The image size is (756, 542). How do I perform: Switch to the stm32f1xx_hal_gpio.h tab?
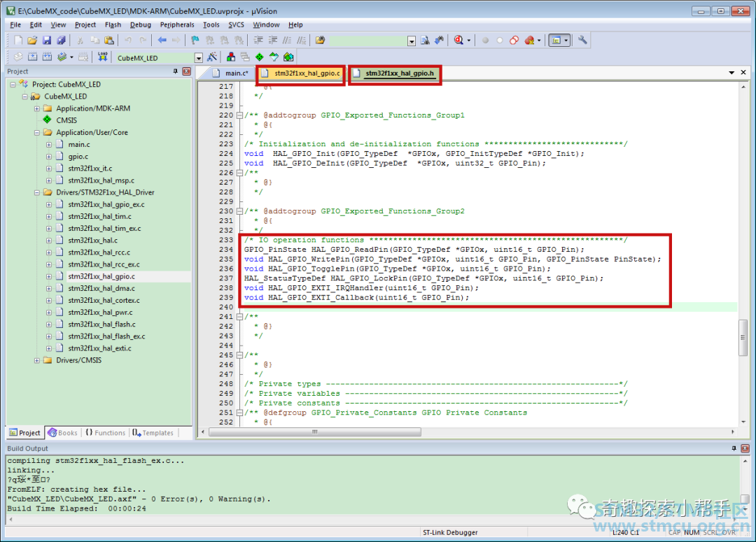[x=399, y=73]
